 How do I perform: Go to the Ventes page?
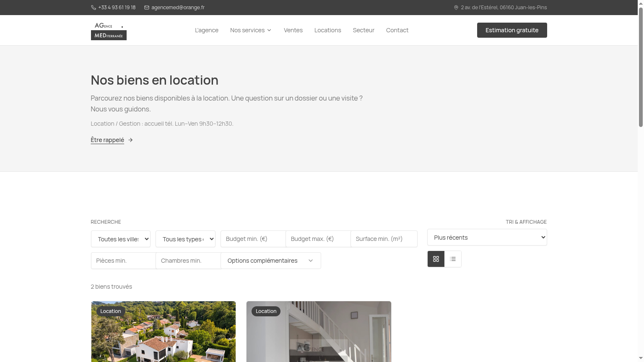(x=293, y=30)
